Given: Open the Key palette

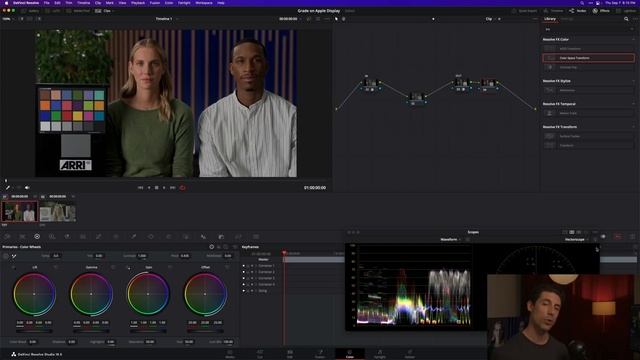Looking at the screenshot, I should pyautogui.click(x=221, y=236).
